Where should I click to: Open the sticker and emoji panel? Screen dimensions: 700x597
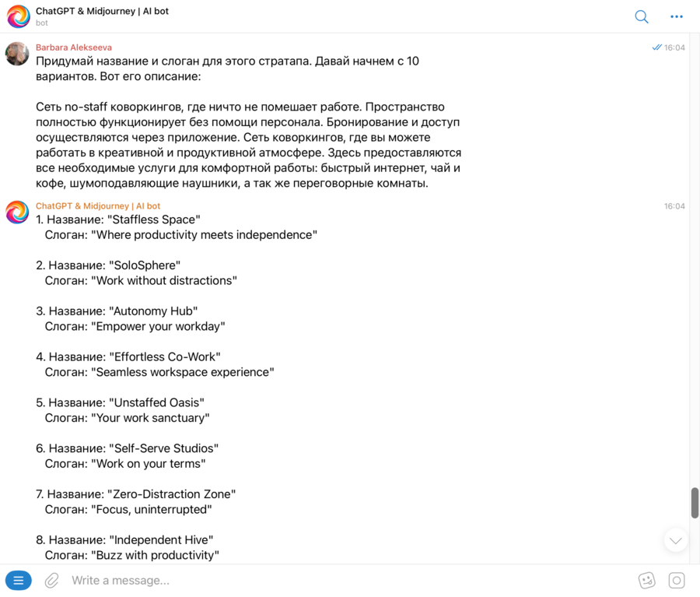[646, 581]
